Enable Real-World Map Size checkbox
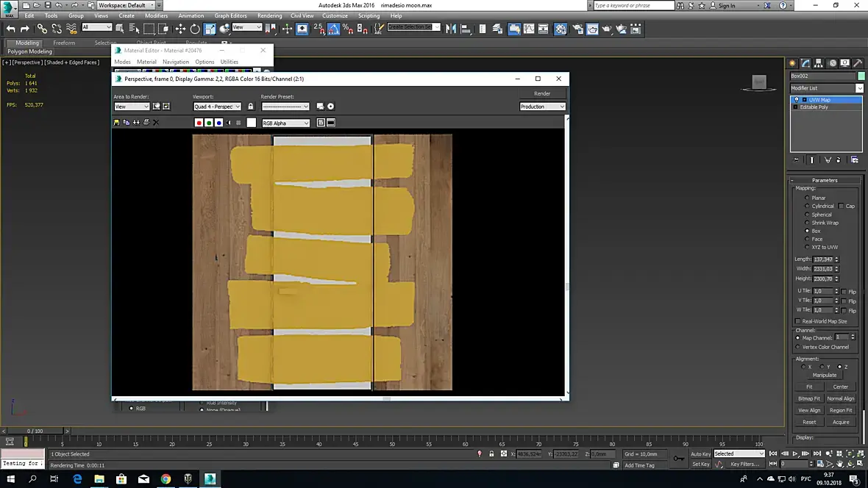Image resolution: width=868 pixels, height=488 pixels. coord(798,321)
